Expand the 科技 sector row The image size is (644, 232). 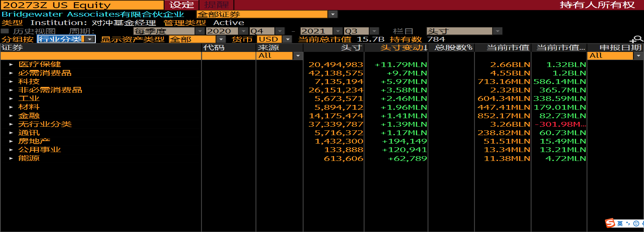click(11, 81)
